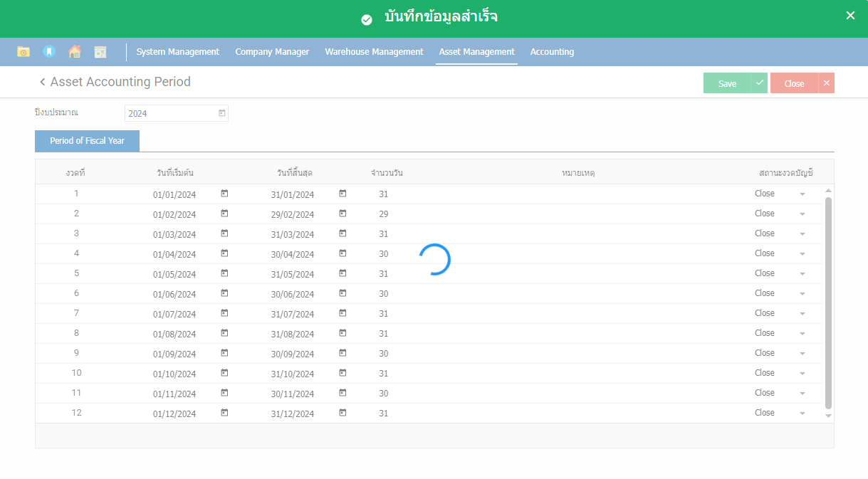Dismiss the green success notification banner
This screenshot has height=479, width=868.
point(850,16)
